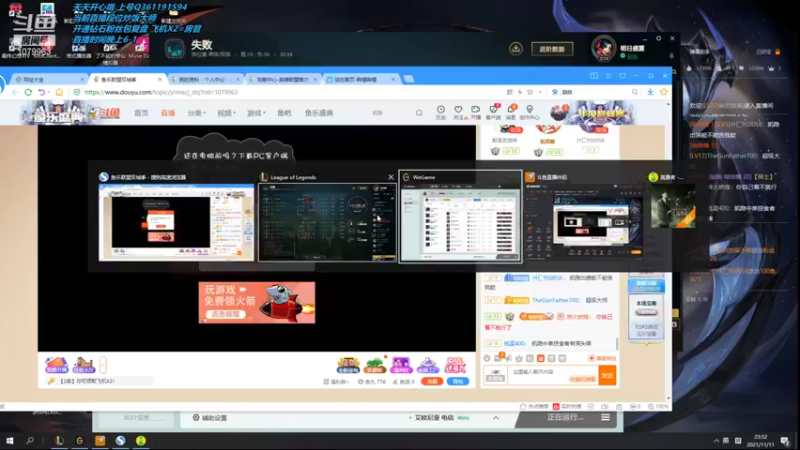Click the orange 充值 recharge button
800x450 pixels.
tap(432, 381)
